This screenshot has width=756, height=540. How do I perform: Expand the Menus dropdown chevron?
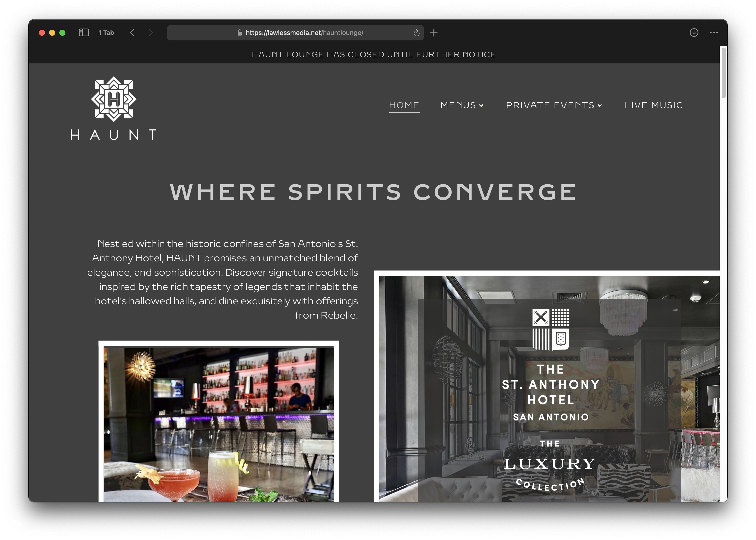click(481, 106)
